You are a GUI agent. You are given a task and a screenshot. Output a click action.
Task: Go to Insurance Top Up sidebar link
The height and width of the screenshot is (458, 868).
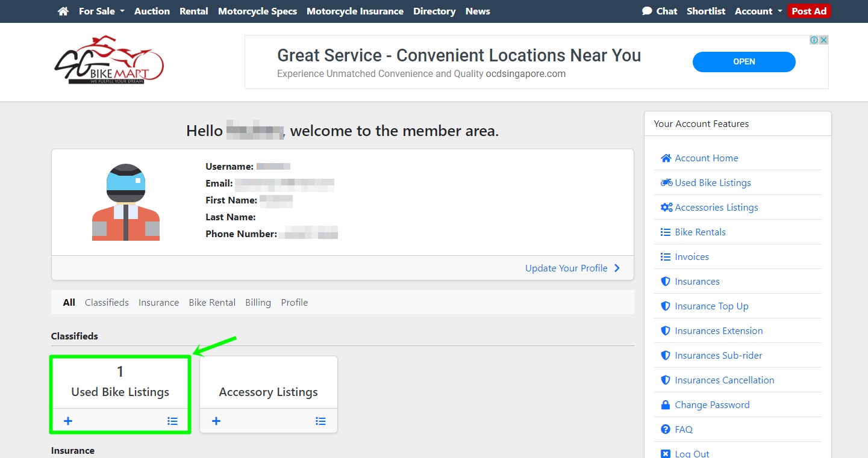point(711,306)
